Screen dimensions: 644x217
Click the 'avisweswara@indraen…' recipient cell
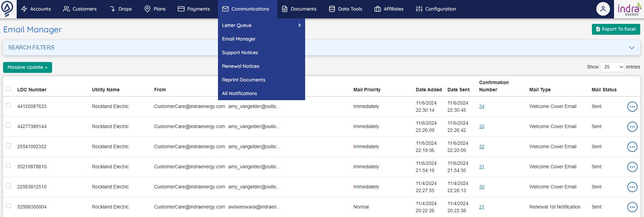click(x=254, y=207)
